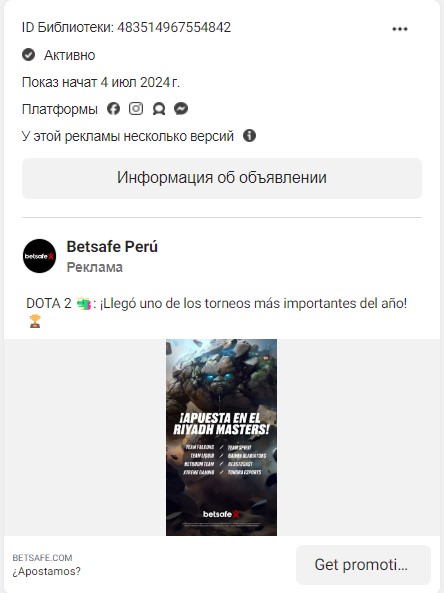Image resolution: width=444 pixels, height=593 pixels.
Task: Click the Get promoti... call-to-action button
Action: tap(363, 565)
